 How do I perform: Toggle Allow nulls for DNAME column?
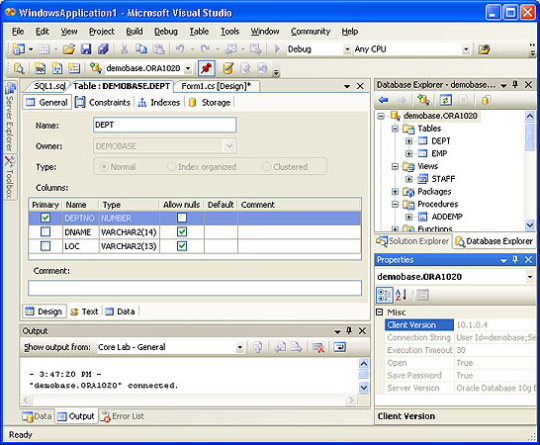pos(182,232)
